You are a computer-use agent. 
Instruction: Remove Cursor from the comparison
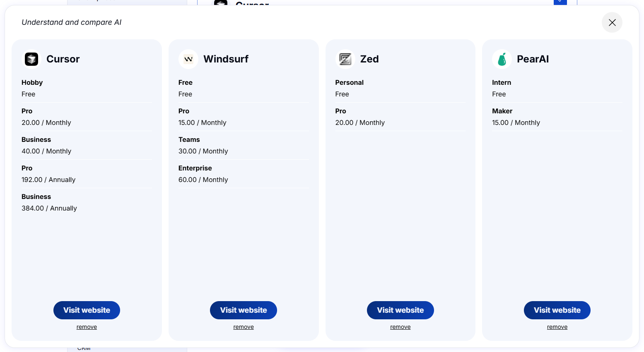pos(87,326)
